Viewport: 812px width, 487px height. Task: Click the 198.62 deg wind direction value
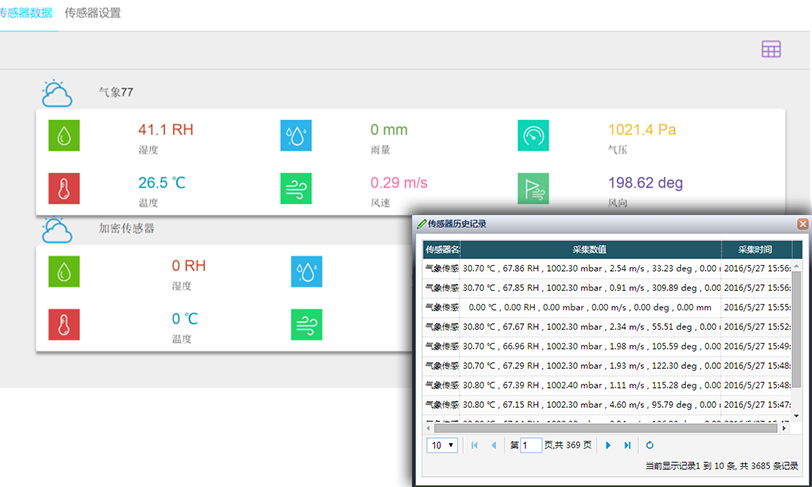[x=645, y=182]
